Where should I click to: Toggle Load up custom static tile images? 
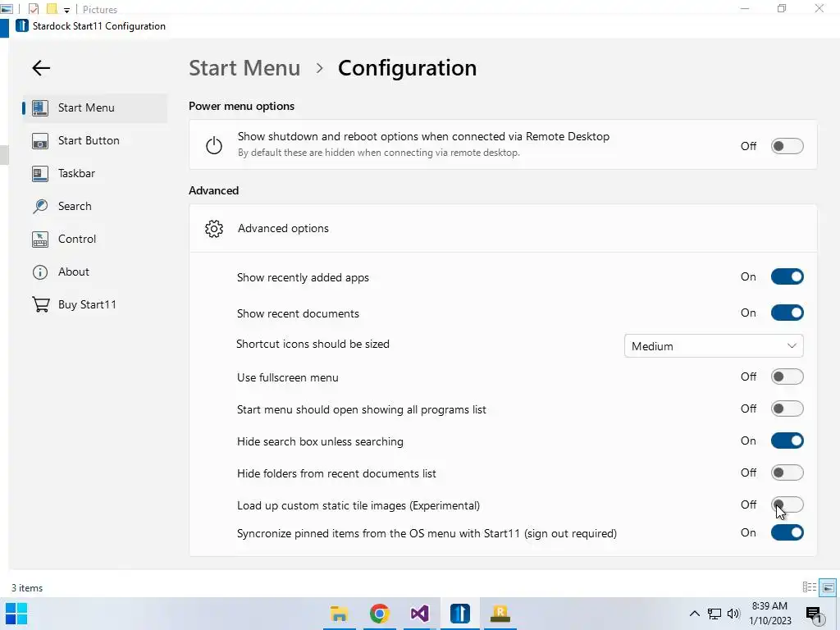click(x=787, y=504)
